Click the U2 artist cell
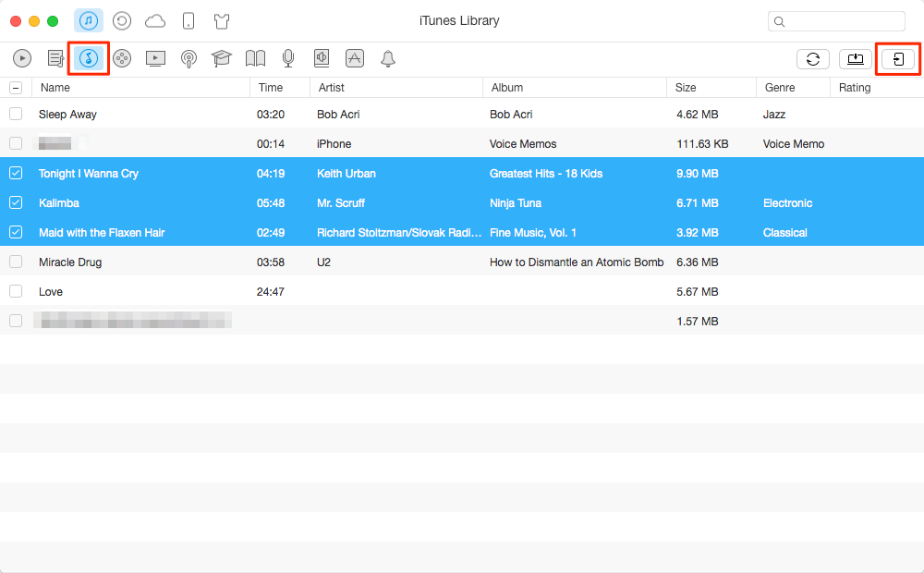 323,262
